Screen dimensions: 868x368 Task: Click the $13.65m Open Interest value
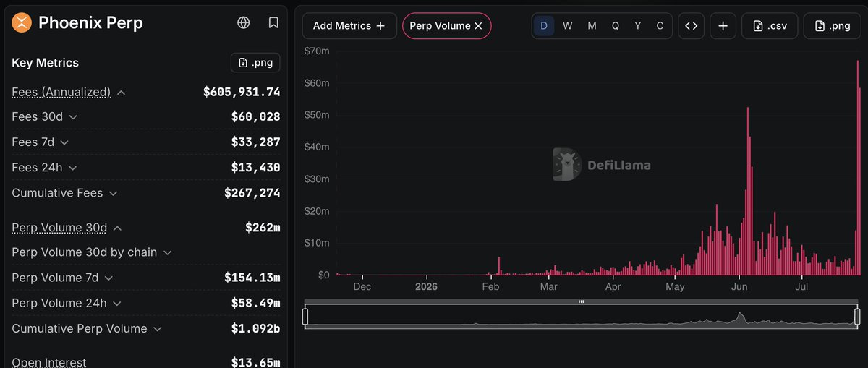(x=255, y=362)
